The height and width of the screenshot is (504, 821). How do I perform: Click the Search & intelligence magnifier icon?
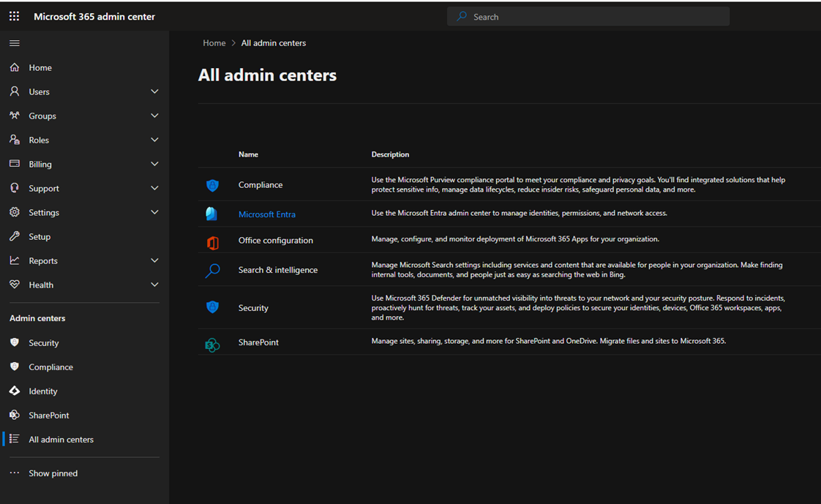pos(212,271)
